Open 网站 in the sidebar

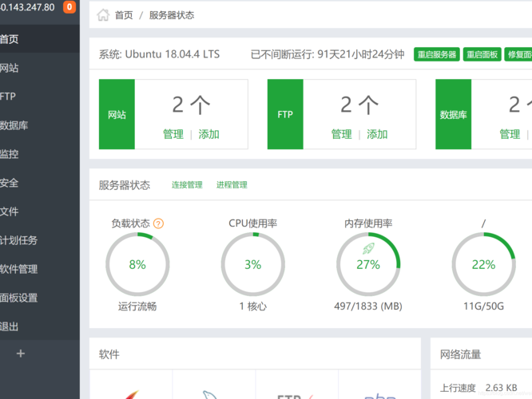click(40, 68)
